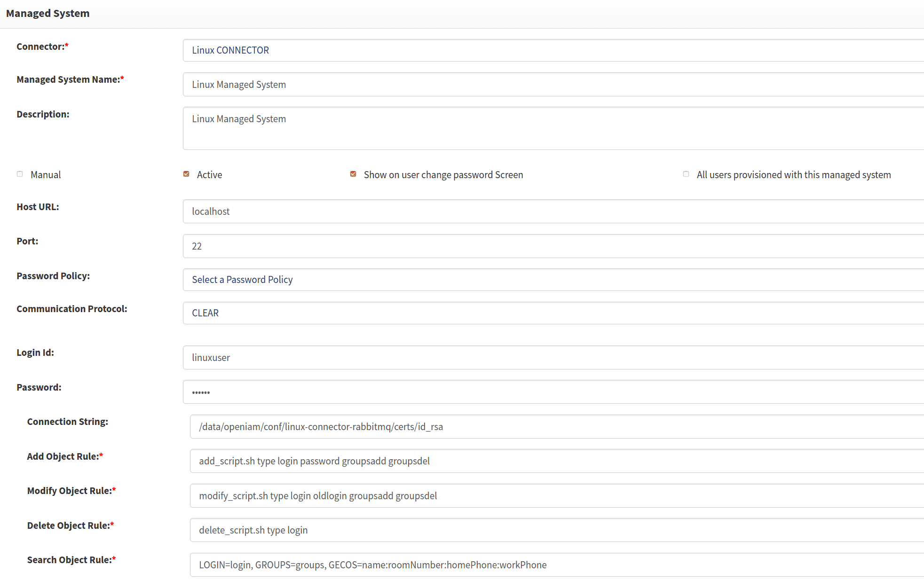This screenshot has width=924, height=581.
Task: Select the Delete Object Rule field
Action: (x=557, y=530)
